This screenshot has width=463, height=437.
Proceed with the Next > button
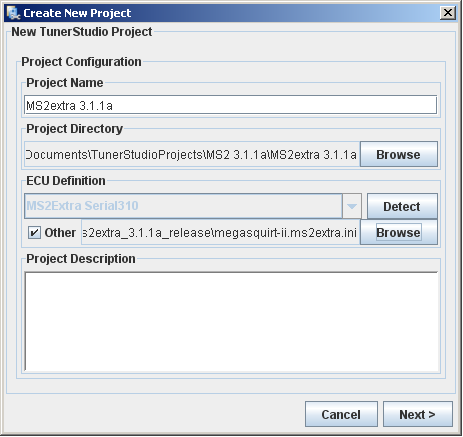418,414
